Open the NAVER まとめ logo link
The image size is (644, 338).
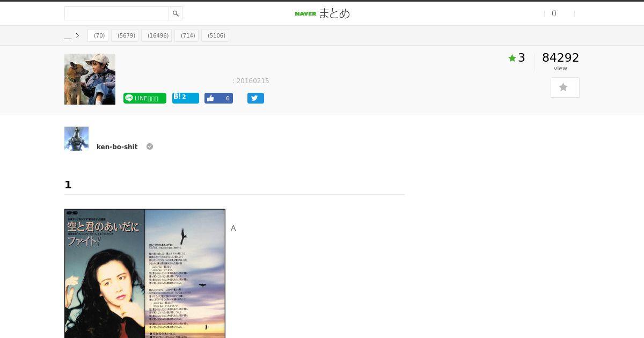click(x=322, y=13)
